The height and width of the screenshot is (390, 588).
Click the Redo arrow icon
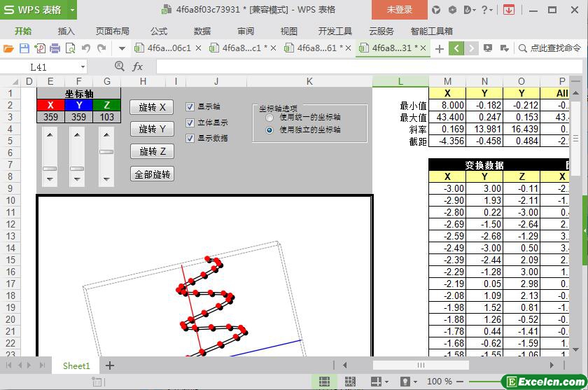[x=101, y=48]
